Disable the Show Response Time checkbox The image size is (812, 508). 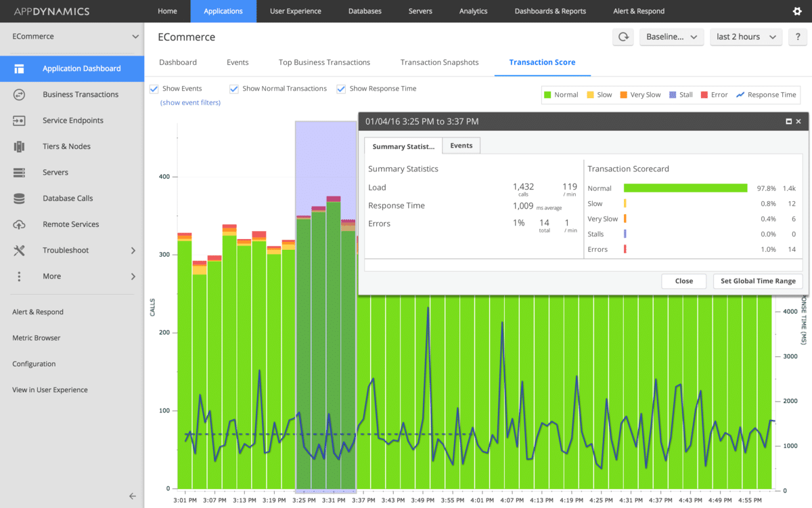click(341, 89)
